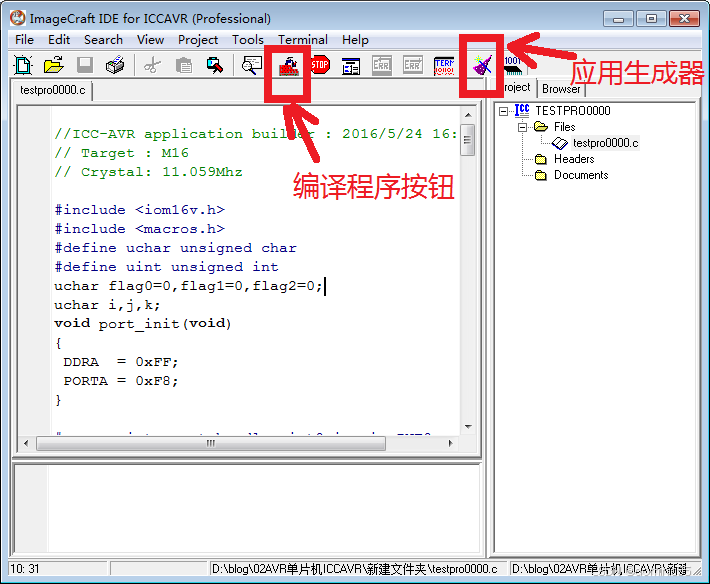Select the Documents folder
Image resolution: width=710 pixels, height=584 pixels.
pyautogui.click(x=581, y=175)
